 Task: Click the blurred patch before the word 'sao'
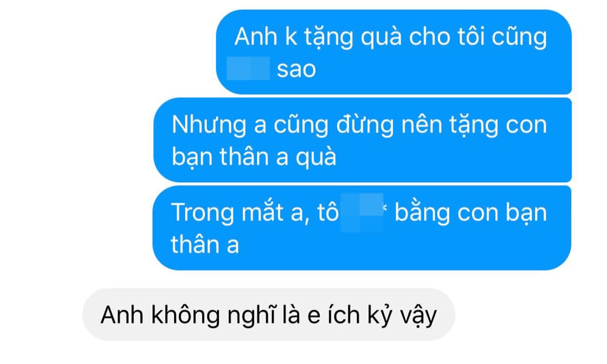[248, 69]
